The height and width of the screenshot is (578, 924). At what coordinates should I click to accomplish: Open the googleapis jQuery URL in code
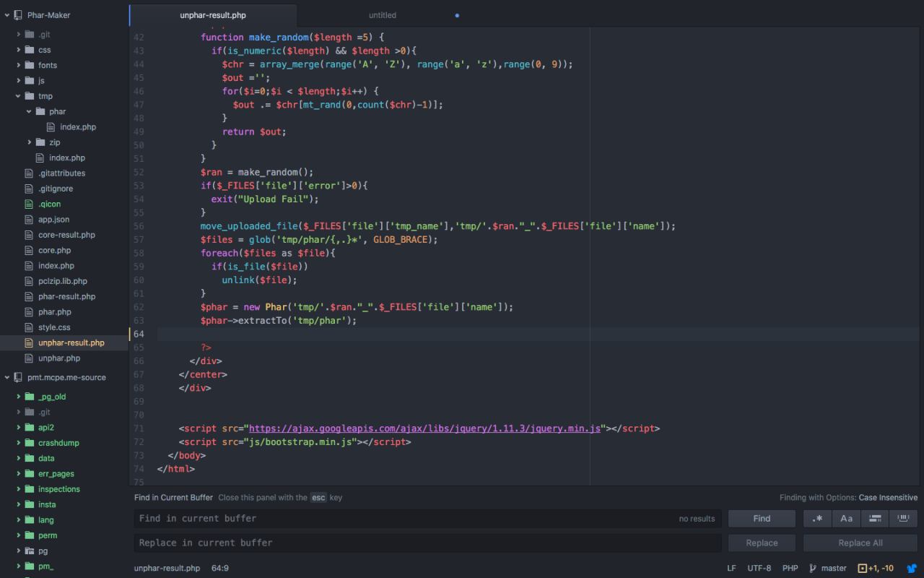(x=424, y=428)
